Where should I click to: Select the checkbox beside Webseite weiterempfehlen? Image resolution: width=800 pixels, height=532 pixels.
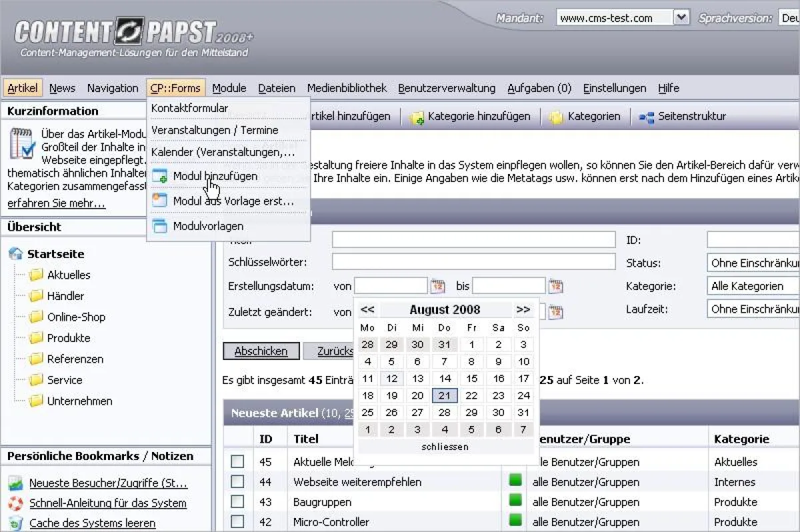pos(238,481)
